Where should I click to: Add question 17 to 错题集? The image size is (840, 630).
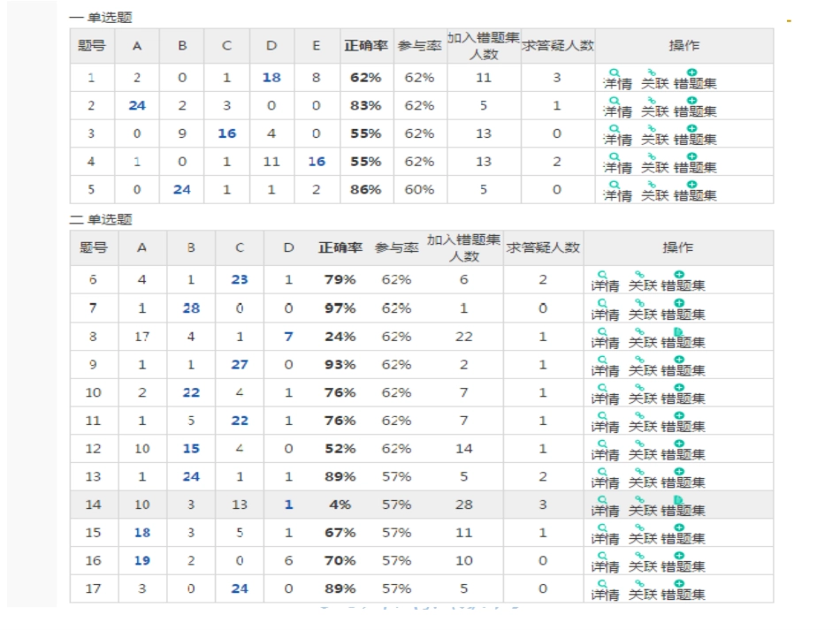pos(679,583)
